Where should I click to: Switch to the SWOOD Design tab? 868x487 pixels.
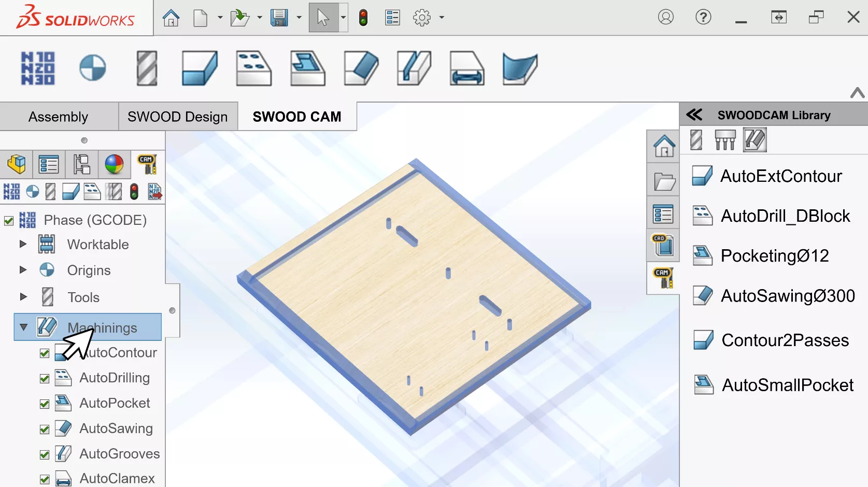[178, 117]
